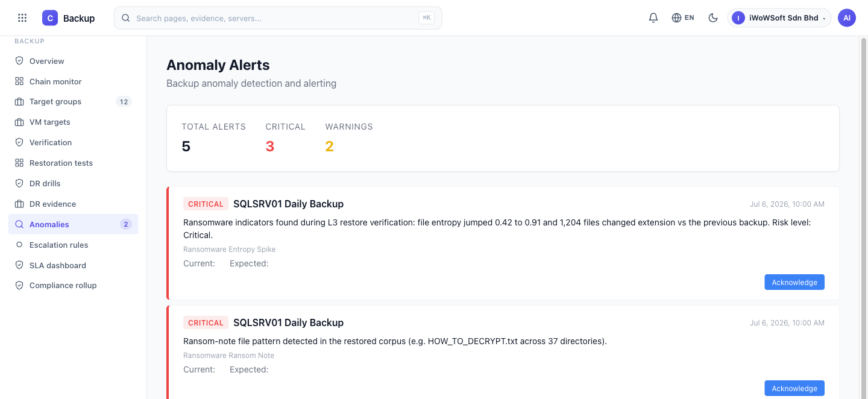
Task: Click the Warnings count 2
Action: click(x=330, y=146)
